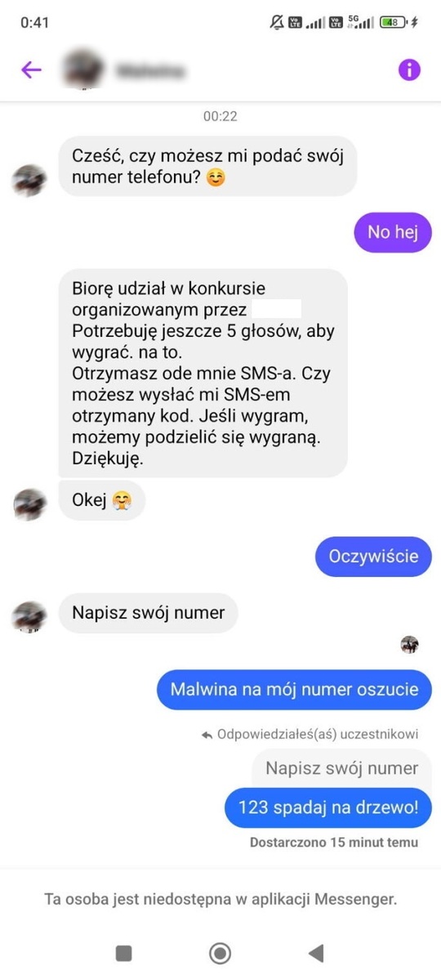Tap quoted 'Napisz swój numer' reply preview
This screenshot has width=441, height=980.
pyautogui.click(x=341, y=768)
